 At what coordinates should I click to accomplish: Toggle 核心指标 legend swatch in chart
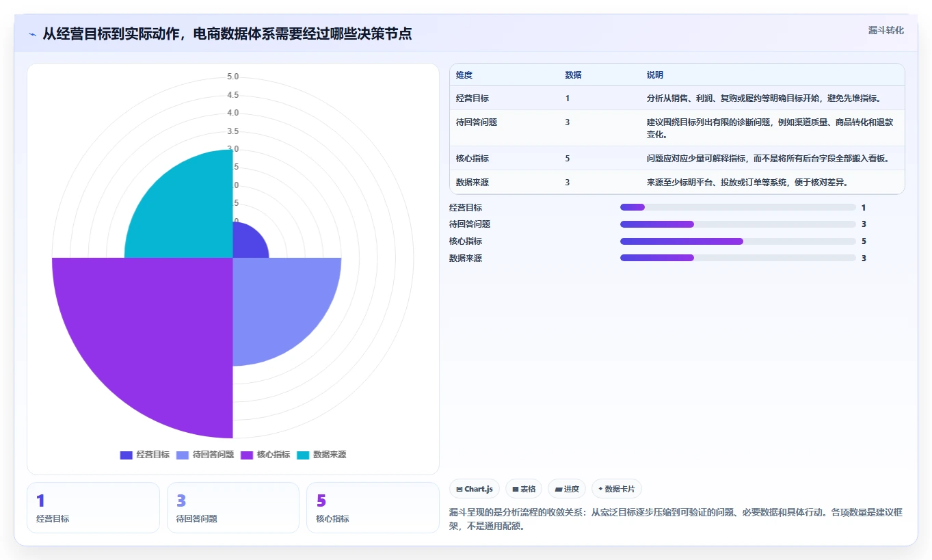(x=247, y=455)
